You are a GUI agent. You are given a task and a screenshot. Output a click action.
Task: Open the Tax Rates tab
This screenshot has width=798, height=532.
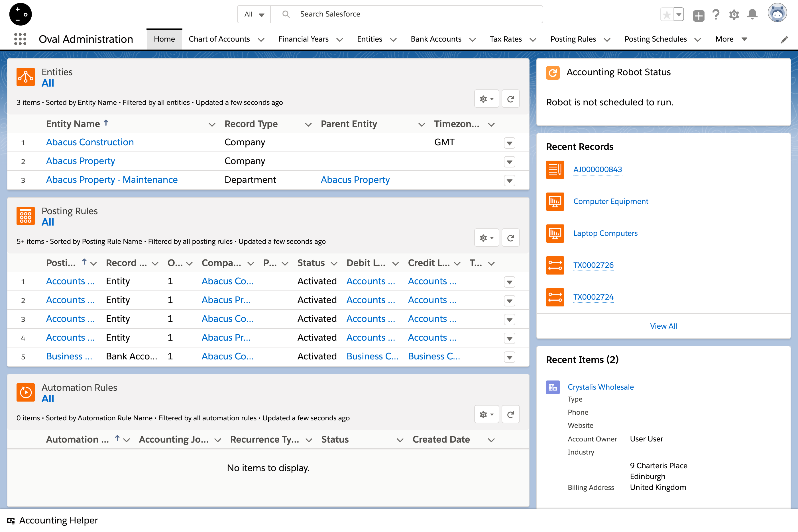tap(506, 39)
